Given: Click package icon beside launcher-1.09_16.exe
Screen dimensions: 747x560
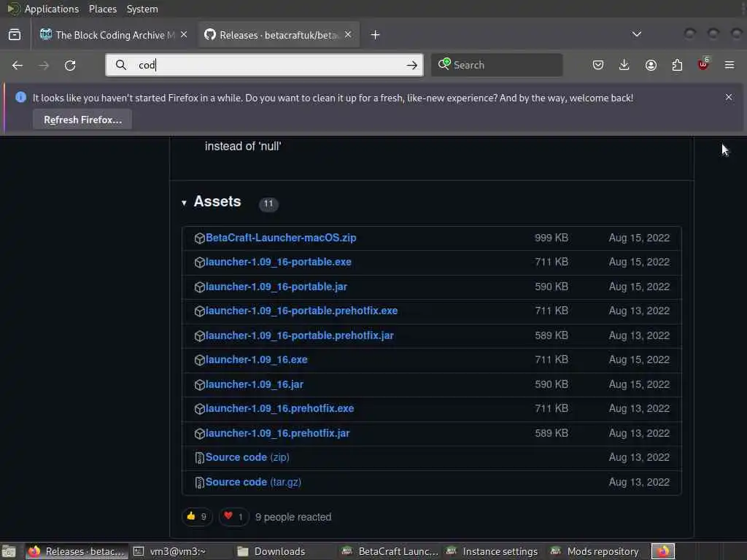Looking at the screenshot, I should pyautogui.click(x=200, y=360).
